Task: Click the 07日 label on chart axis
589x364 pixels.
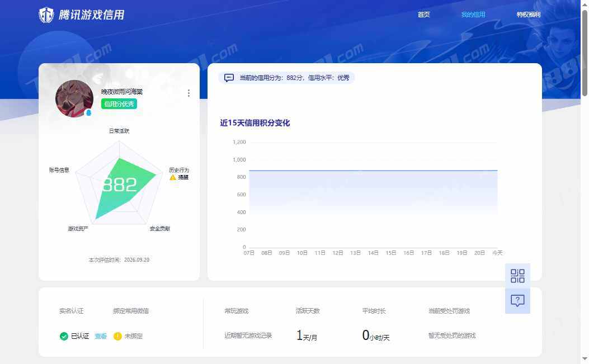Action: coord(249,253)
